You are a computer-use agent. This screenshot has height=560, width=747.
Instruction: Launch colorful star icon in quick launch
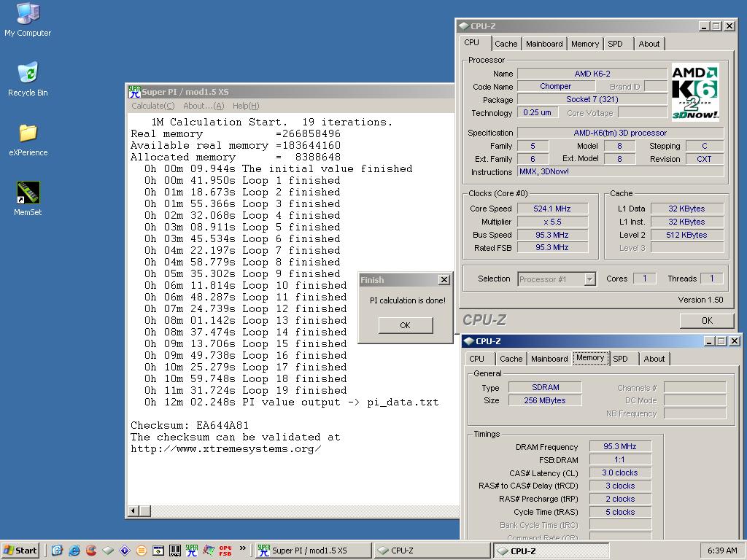coord(209,551)
